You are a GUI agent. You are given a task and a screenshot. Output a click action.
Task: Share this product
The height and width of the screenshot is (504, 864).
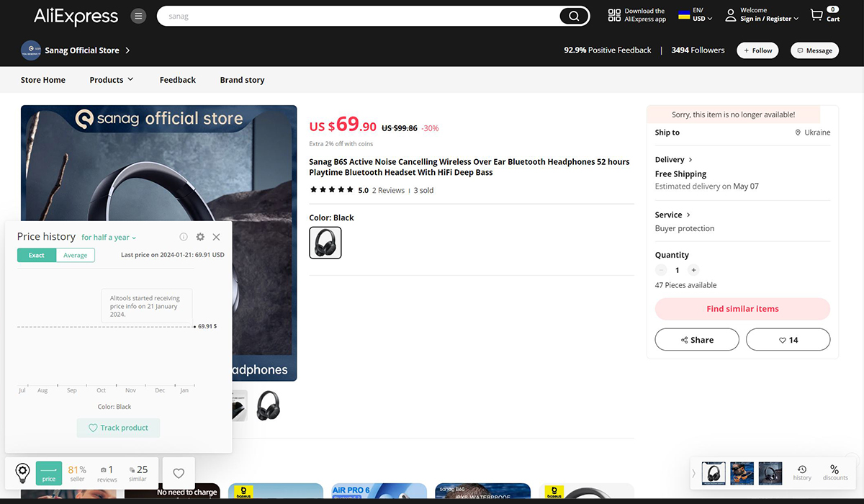point(697,340)
